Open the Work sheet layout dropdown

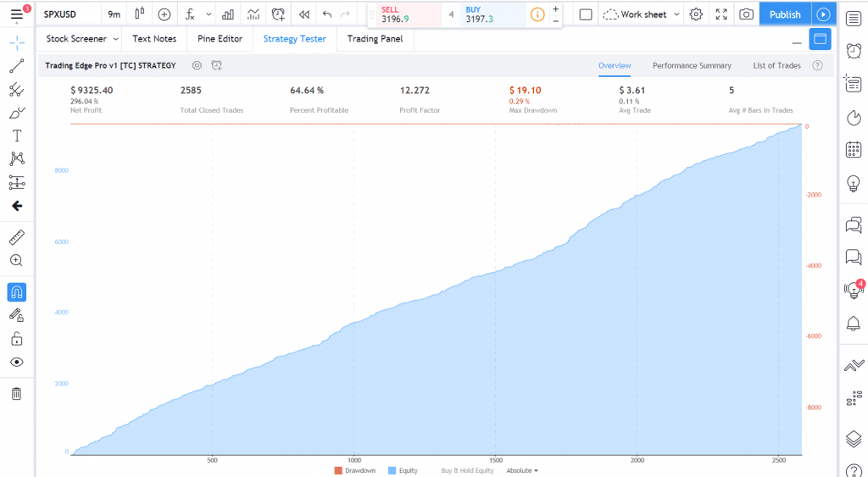pos(642,14)
